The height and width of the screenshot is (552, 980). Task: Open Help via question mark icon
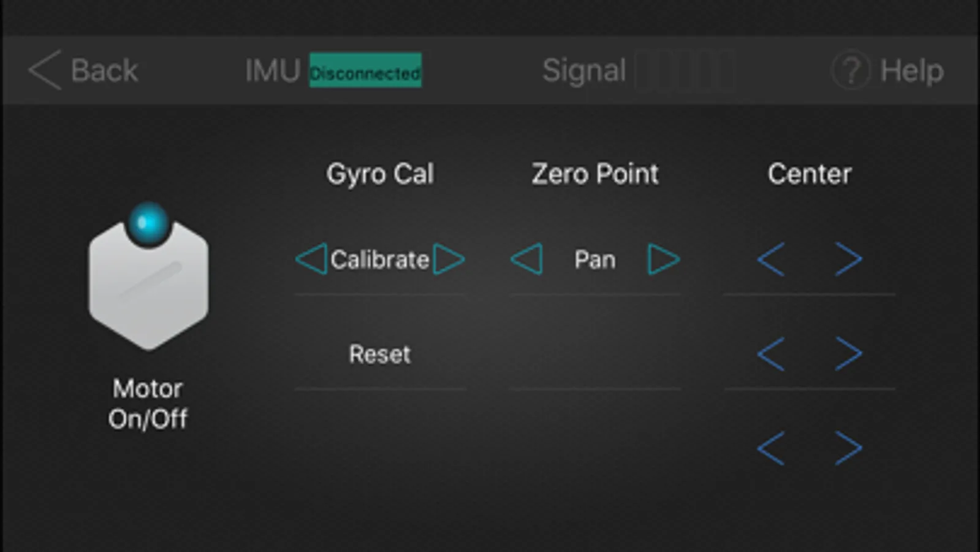[851, 71]
